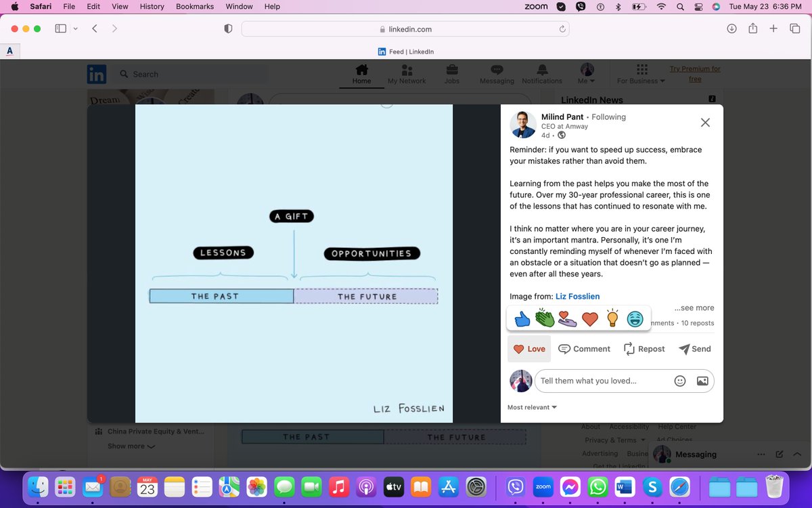812x508 pixels.
Task: Toggle the Love reaction button
Action: [x=529, y=349]
